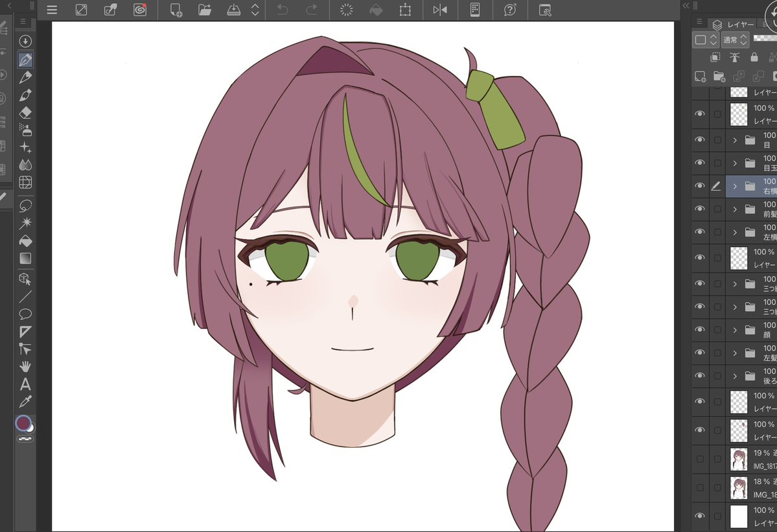Open the 通常 blending mode dropdown
The image size is (777, 532).
pos(735,40)
